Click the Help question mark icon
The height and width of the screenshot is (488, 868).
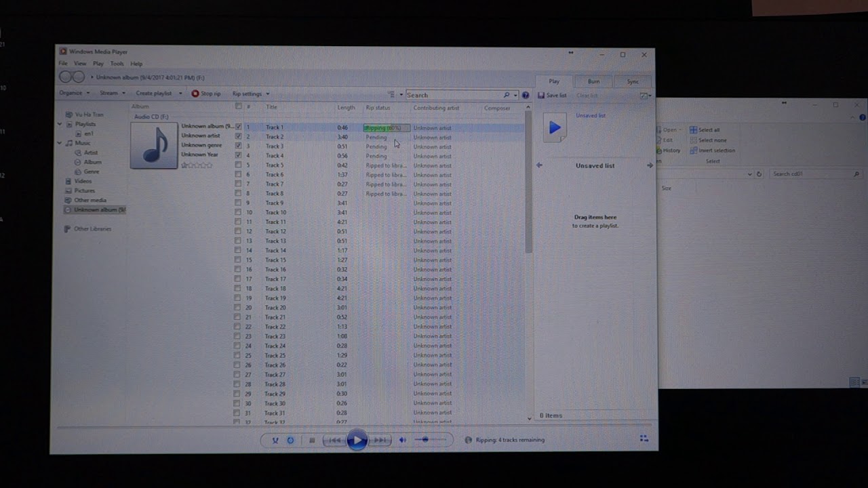tap(526, 96)
